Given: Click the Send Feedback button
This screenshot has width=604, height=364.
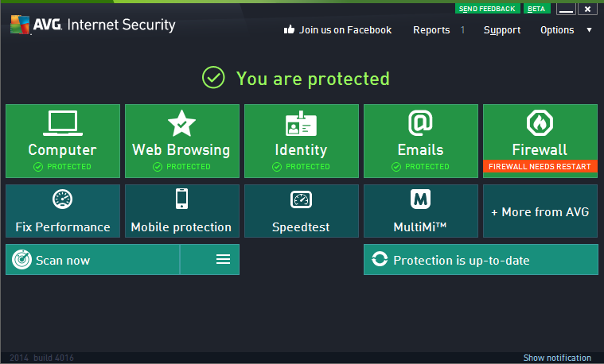Looking at the screenshot, I should 487,9.
